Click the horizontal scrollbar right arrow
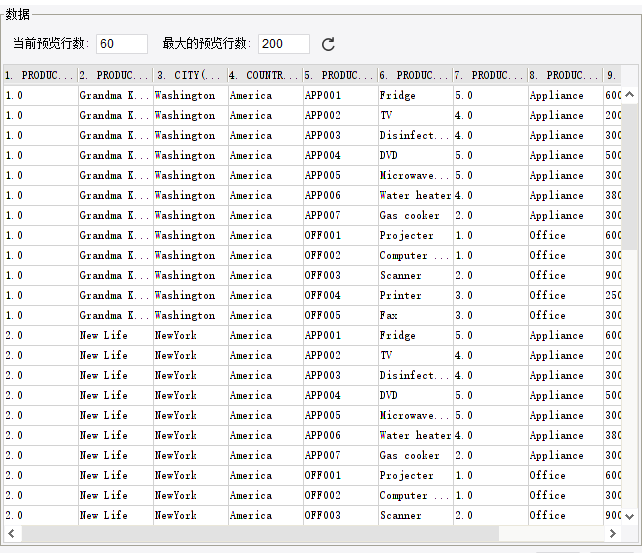 click(613, 533)
